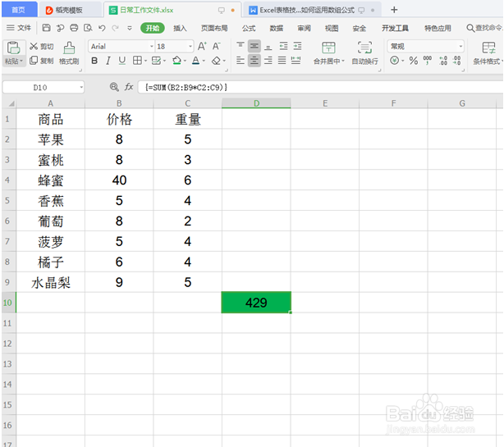
Task: Switch to the 公式 ribbon tab
Action: click(249, 28)
